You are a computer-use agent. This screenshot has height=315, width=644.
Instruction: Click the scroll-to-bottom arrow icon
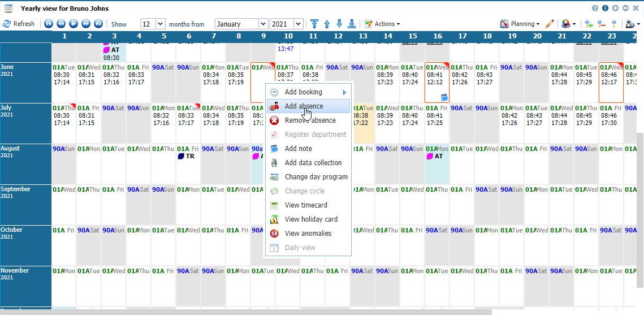tap(352, 24)
